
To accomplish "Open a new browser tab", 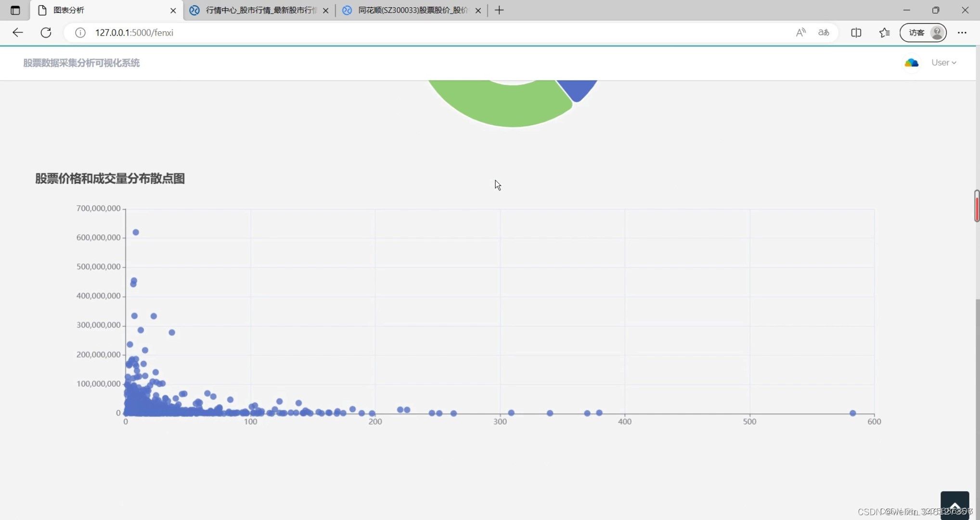I will click(499, 10).
